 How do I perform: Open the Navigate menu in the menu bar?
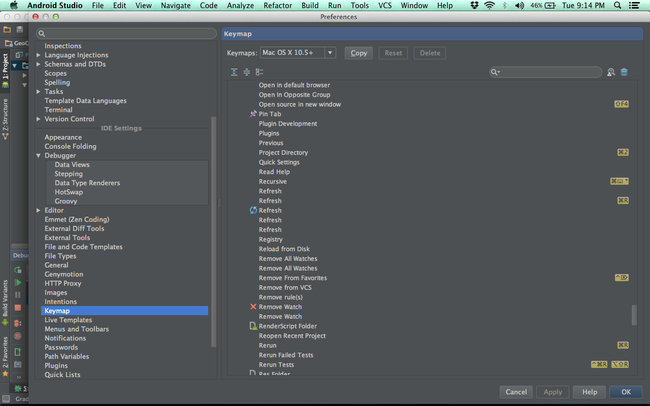pyautogui.click(x=175, y=6)
